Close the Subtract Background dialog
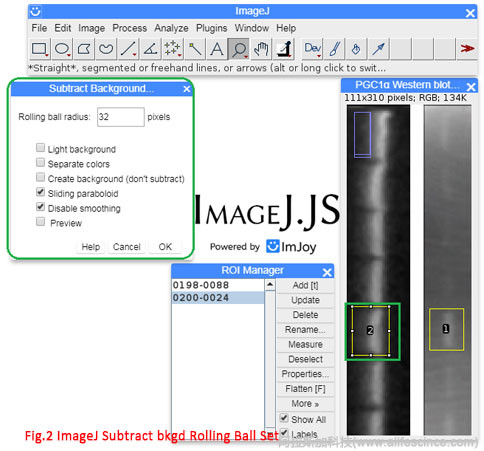The height and width of the screenshot is (451, 484). pos(187,89)
